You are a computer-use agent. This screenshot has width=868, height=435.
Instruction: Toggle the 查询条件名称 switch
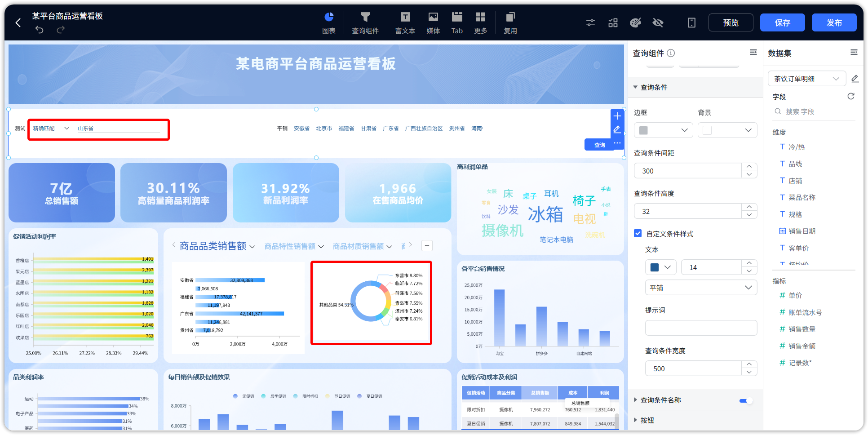click(746, 400)
